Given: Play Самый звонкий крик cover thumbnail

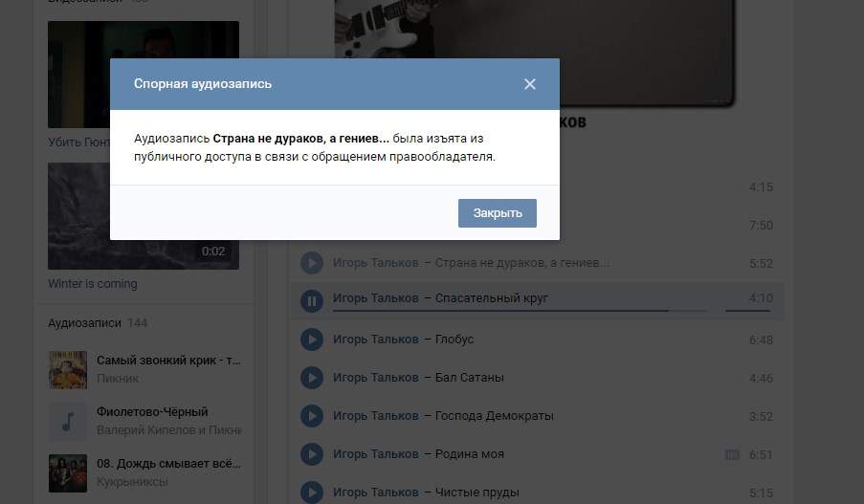Looking at the screenshot, I should coord(68,369).
